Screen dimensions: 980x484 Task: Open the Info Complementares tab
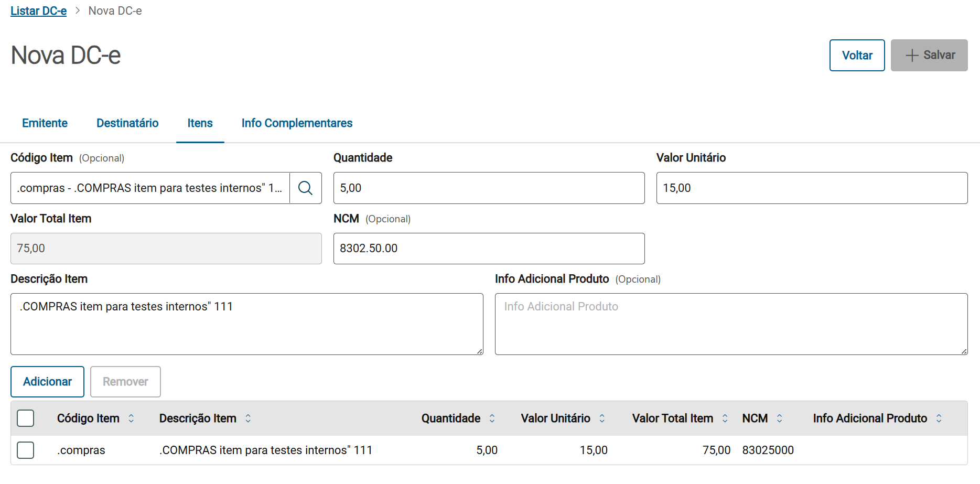[x=297, y=123]
